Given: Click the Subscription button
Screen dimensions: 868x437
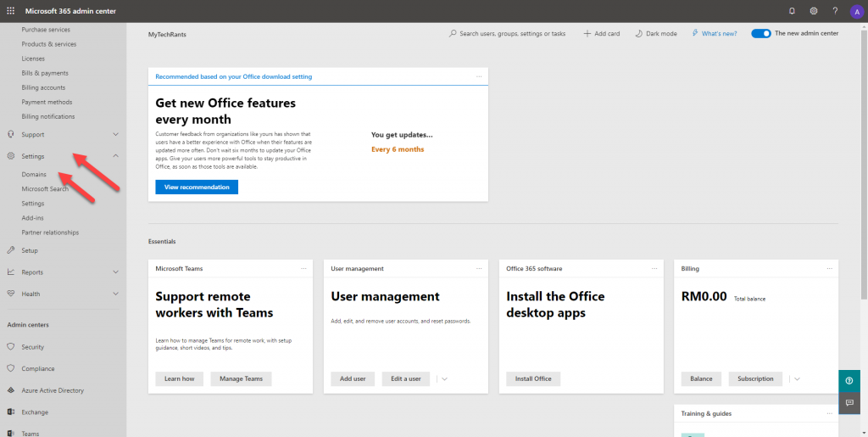Looking at the screenshot, I should pyautogui.click(x=755, y=378).
